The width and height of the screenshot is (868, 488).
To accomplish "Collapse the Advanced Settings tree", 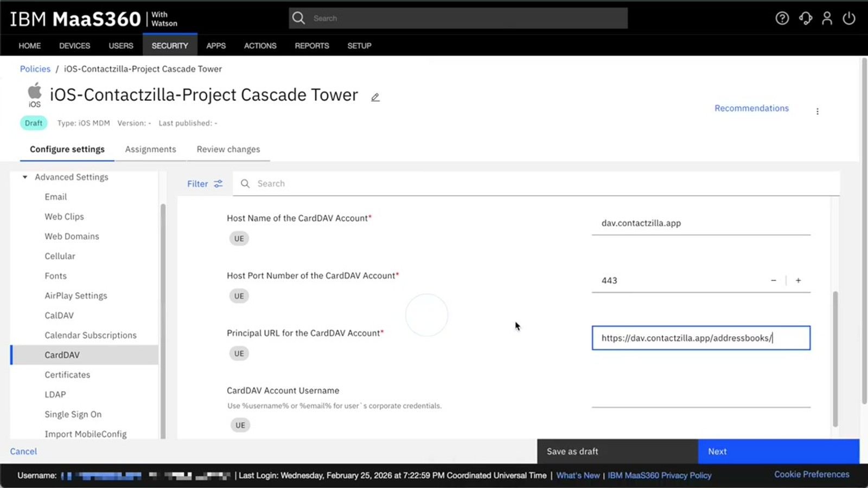I will [x=25, y=177].
